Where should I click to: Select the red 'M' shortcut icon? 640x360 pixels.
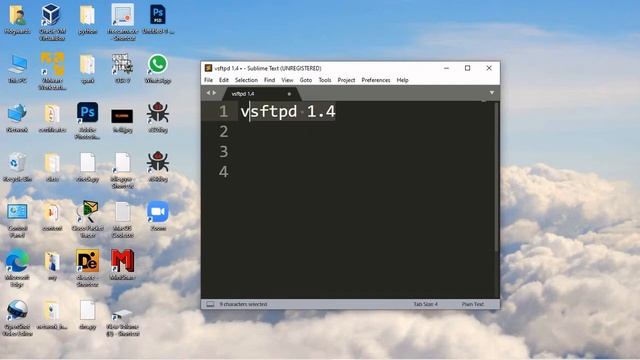click(x=122, y=264)
